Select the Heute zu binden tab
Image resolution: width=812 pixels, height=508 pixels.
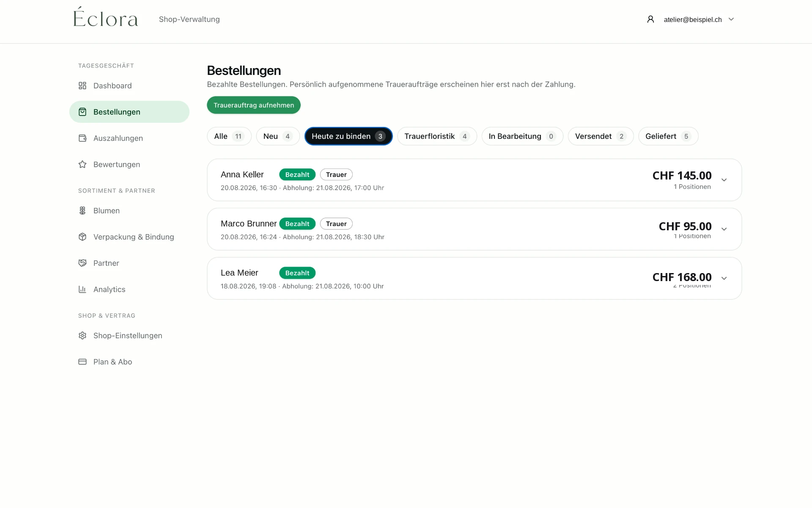pyautogui.click(x=348, y=136)
